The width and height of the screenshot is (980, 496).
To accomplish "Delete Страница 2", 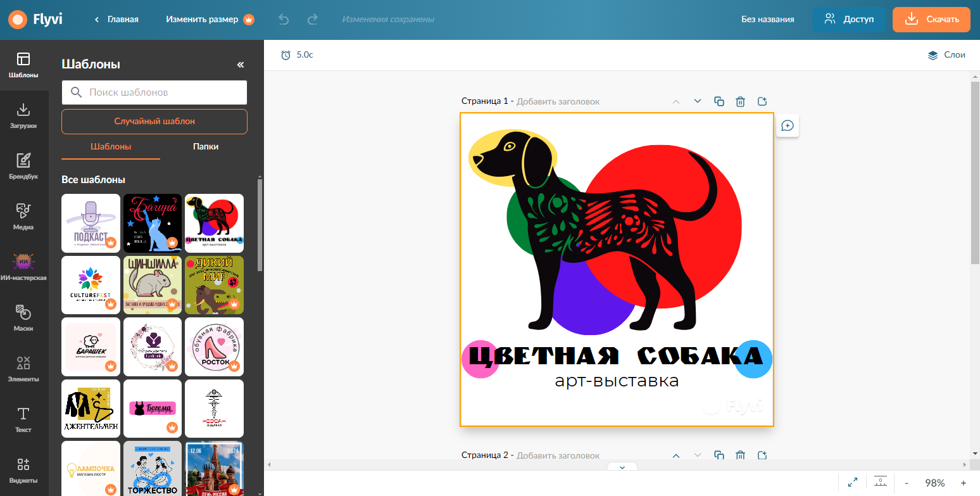I will (741, 455).
